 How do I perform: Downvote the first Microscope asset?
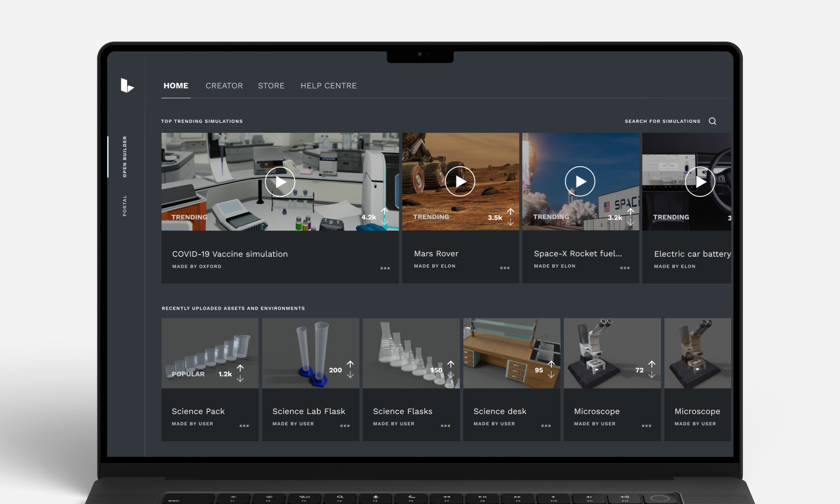652,375
